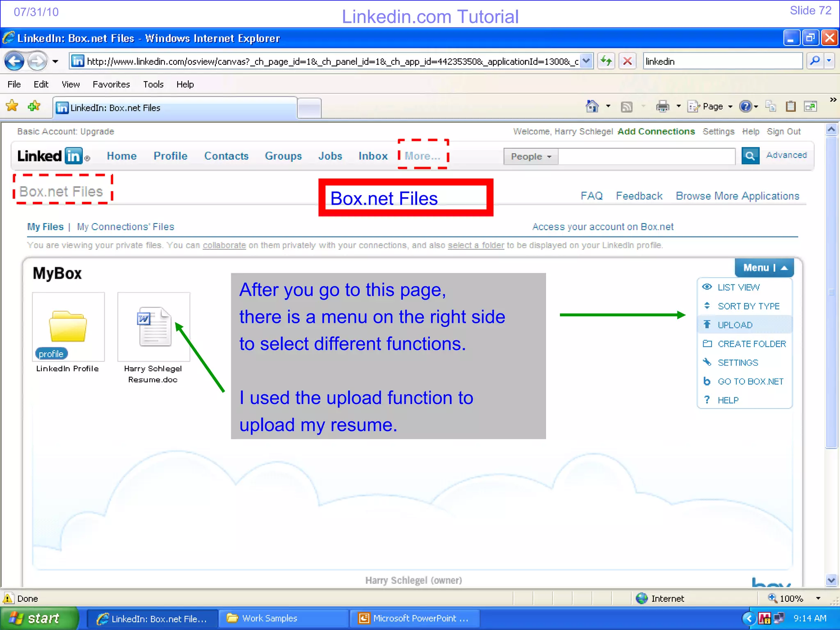Open the Print options dropdown arrow
The width and height of the screenshot is (840, 630).
pos(678,107)
